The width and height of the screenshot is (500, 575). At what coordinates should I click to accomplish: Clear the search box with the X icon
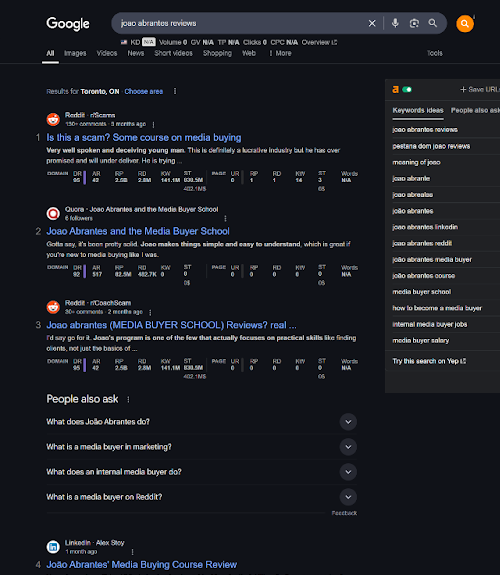point(372,23)
